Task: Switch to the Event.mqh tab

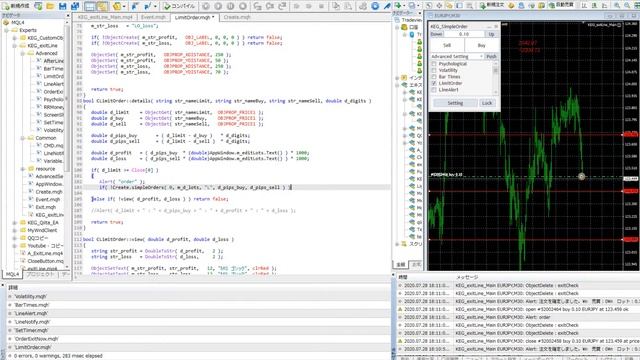Action: click(153, 17)
